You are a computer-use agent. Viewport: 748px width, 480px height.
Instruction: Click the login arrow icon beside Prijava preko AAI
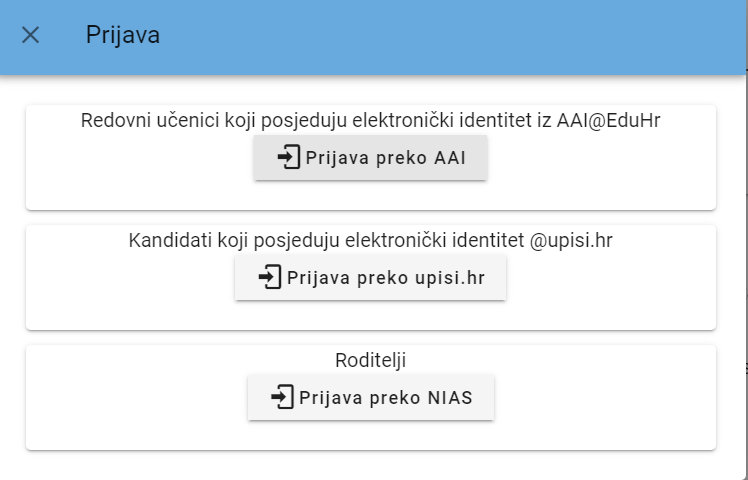(288, 158)
